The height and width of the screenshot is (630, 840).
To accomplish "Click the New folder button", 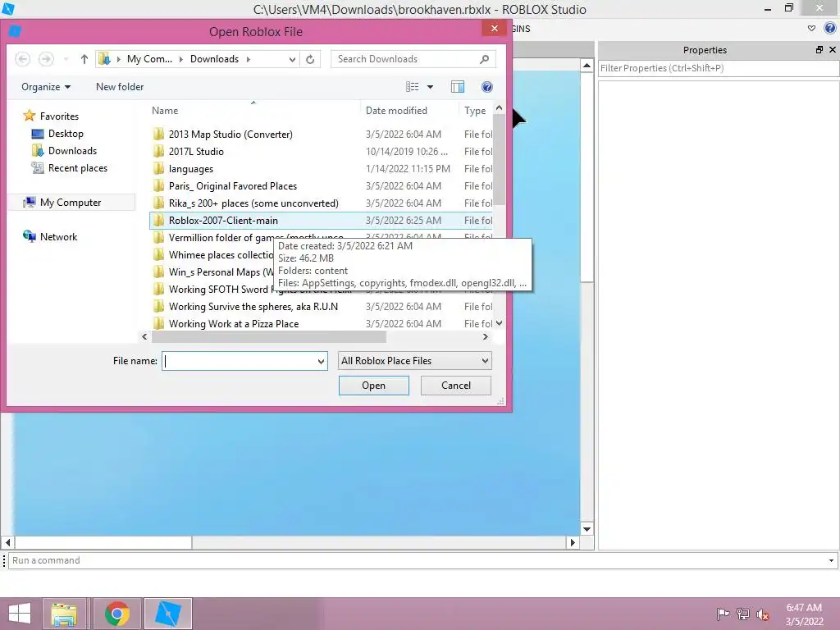I will point(120,87).
